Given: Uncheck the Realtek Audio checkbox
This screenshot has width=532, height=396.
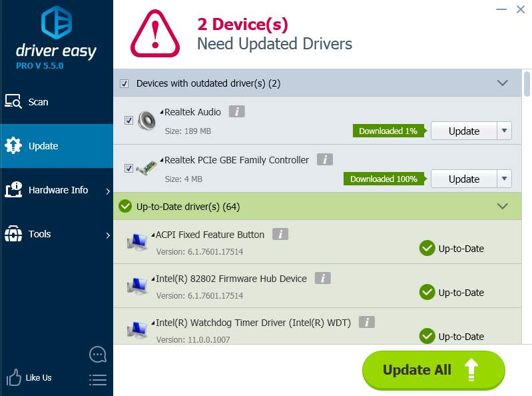Looking at the screenshot, I should [x=129, y=120].
